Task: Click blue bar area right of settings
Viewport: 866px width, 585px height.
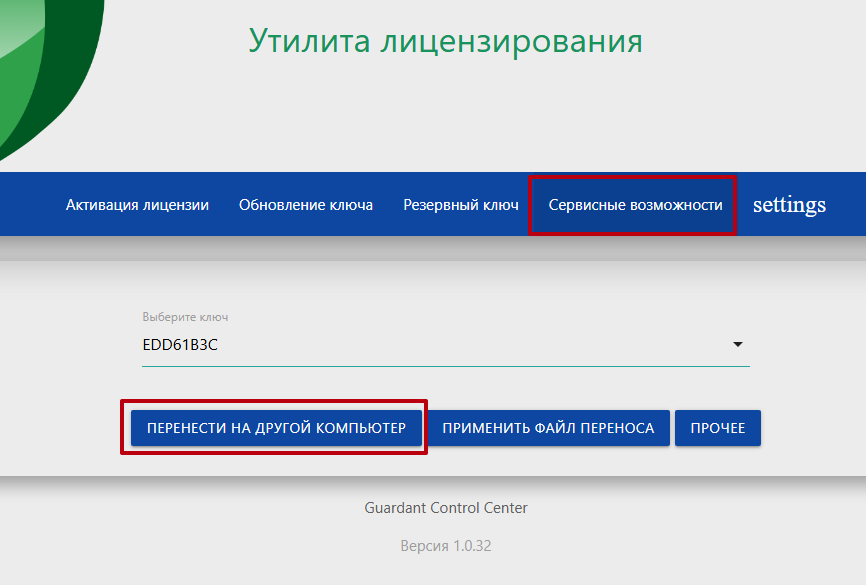Action: [x=848, y=205]
